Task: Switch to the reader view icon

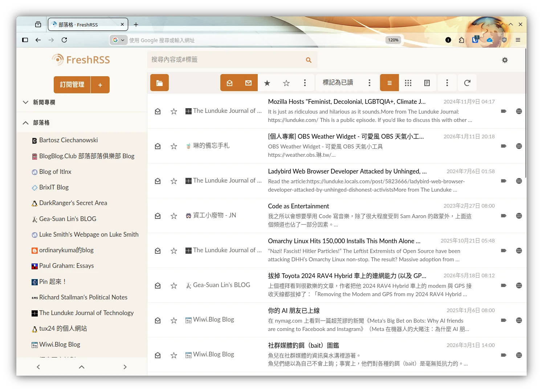Action: (427, 83)
